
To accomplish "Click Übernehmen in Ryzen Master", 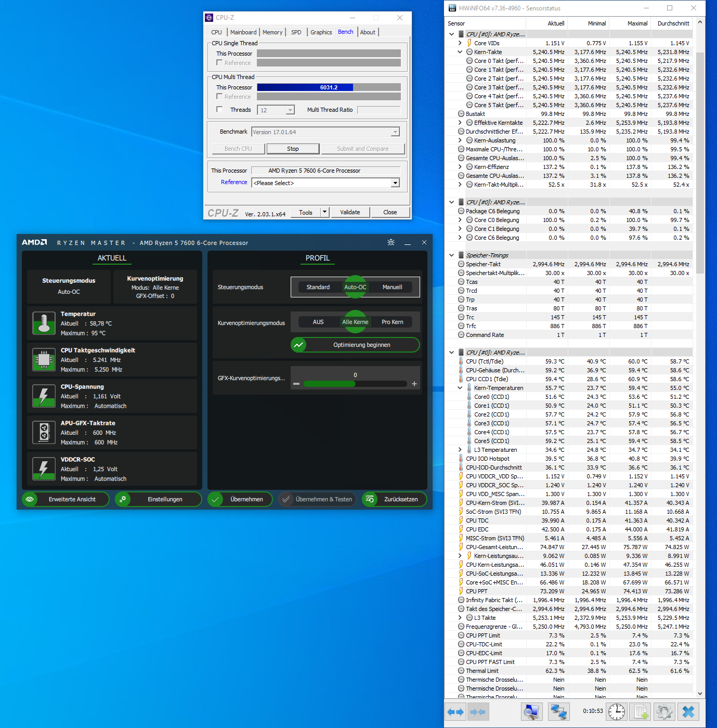I will (240, 499).
